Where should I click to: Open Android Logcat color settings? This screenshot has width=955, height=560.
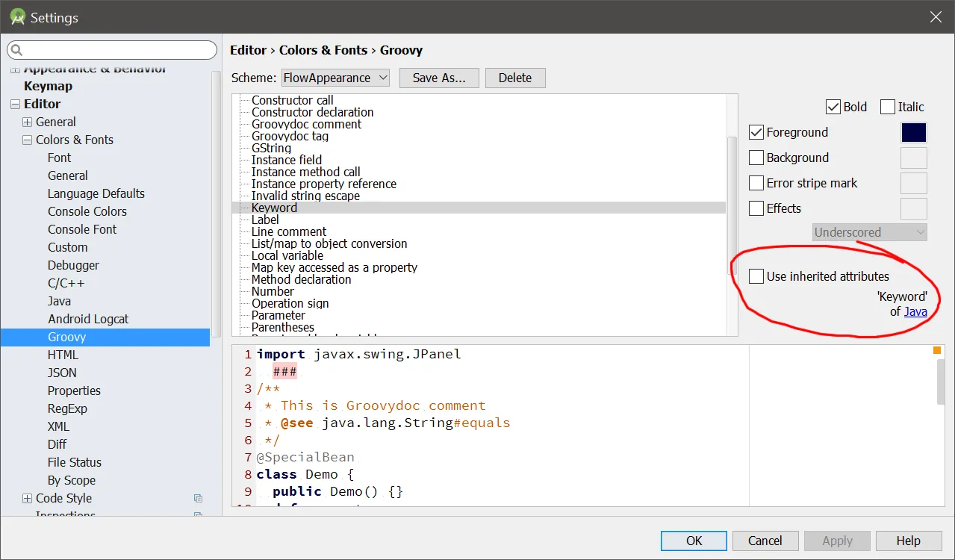pyautogui.click(x=88, y=319)
